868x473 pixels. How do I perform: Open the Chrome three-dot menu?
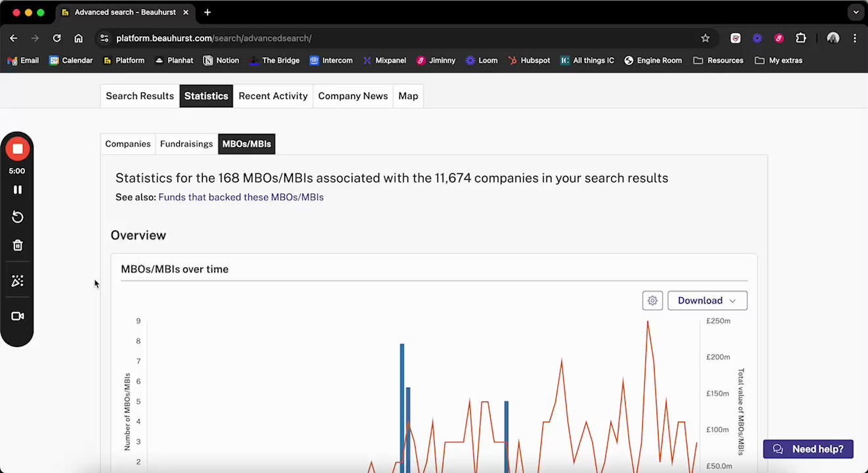click(x=855, y=38)
